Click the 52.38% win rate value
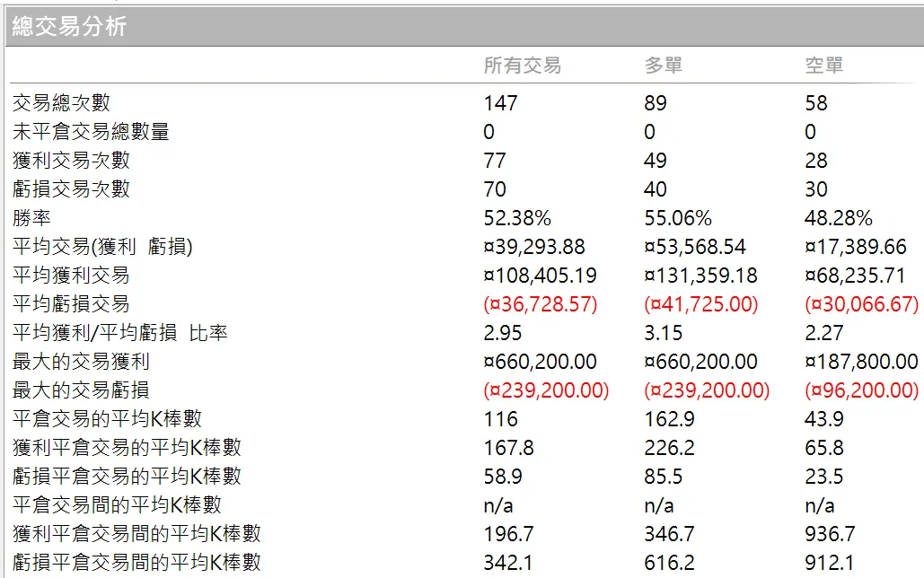The height and width of the screenshot is (578, 924). [x=517, y=218]
